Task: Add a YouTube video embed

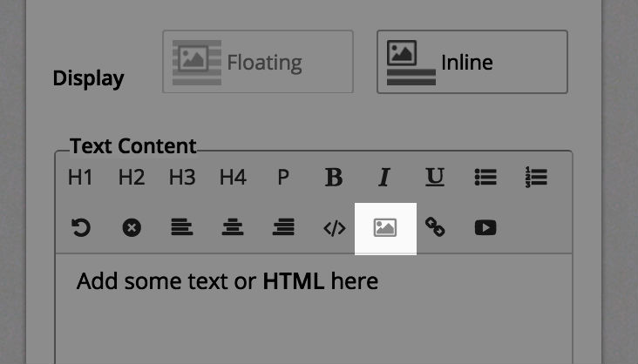Action: click(x=485, y=228)
